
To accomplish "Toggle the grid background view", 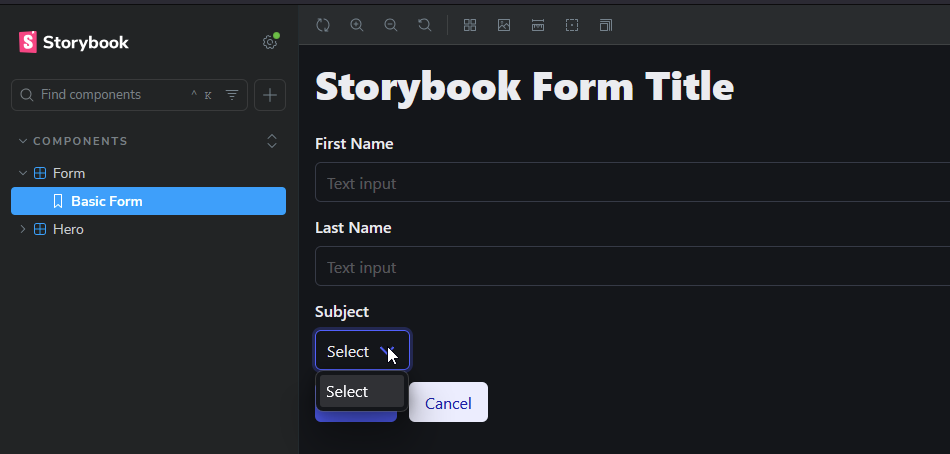I will tap(470, 25).
